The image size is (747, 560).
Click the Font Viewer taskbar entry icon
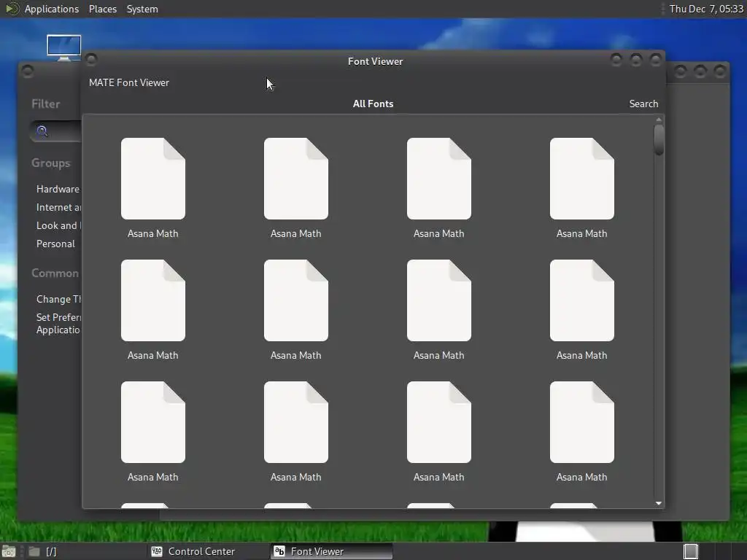point(279,551)
